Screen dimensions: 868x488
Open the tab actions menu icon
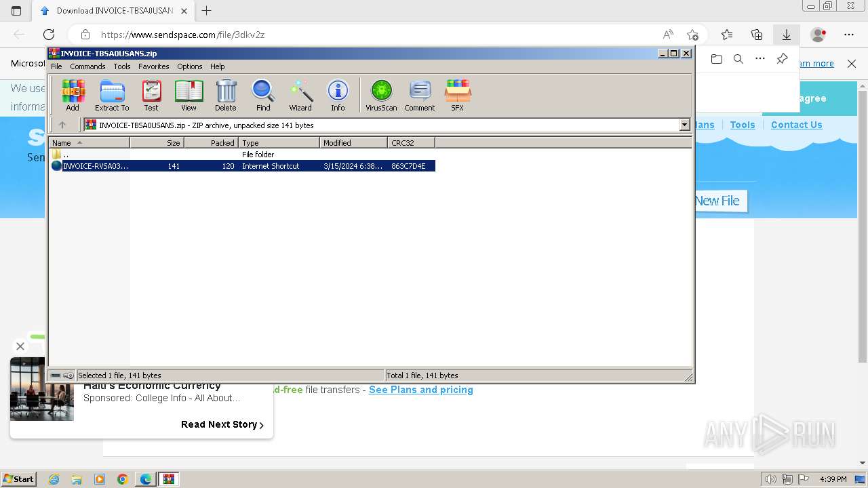coord(16,11)
